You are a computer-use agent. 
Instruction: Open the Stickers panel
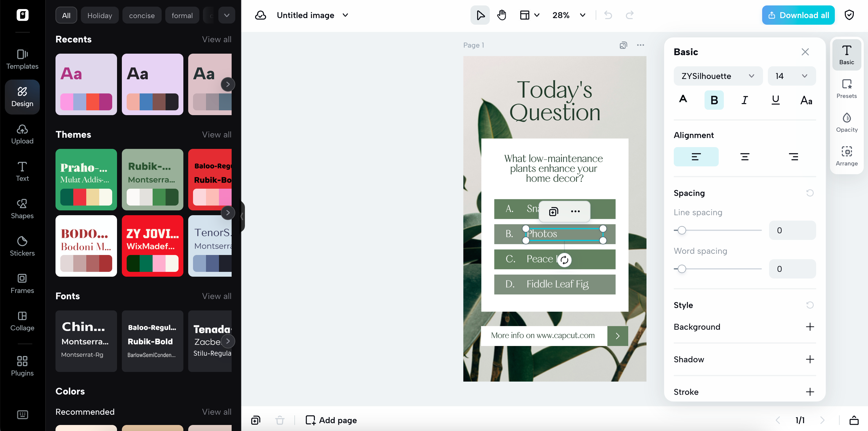pos(22,246)
